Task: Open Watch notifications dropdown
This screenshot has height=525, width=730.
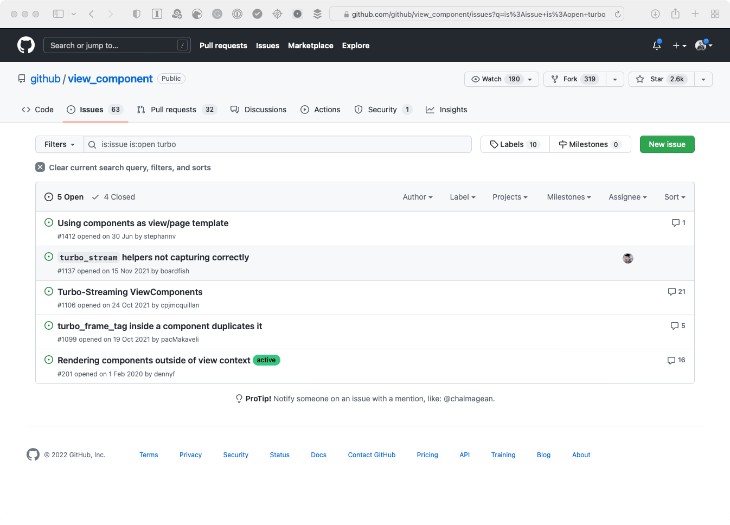Action: coord(501,79)
